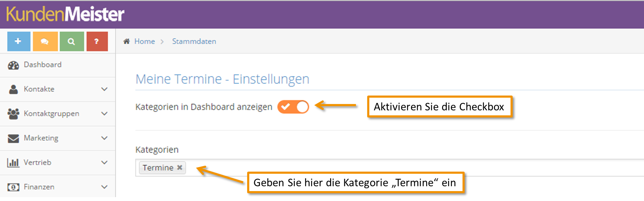Click the Marketing envelope icon
This screenshot has width=644, height=201.
pyautogui.click(x=13, y=138)
